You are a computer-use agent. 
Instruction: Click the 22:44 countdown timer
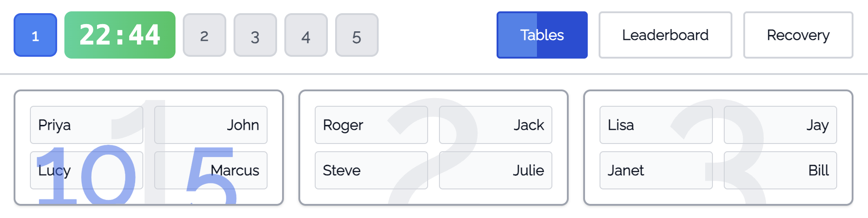tap(120, 35)
